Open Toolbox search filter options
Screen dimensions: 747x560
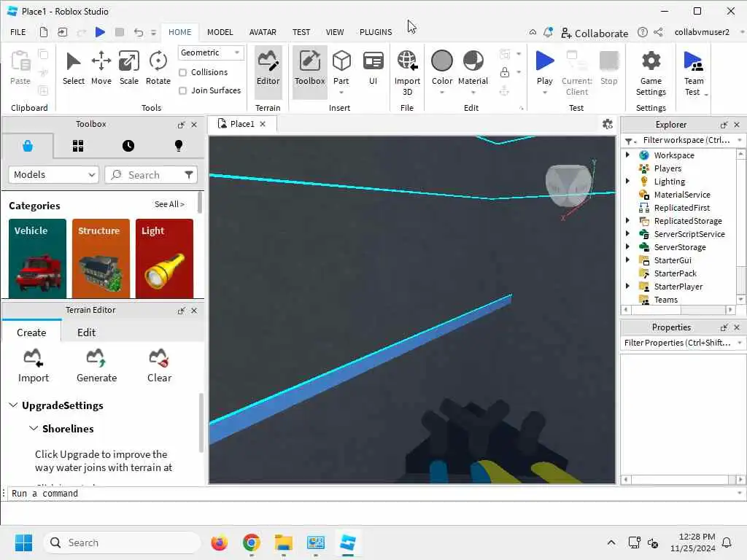189,175
